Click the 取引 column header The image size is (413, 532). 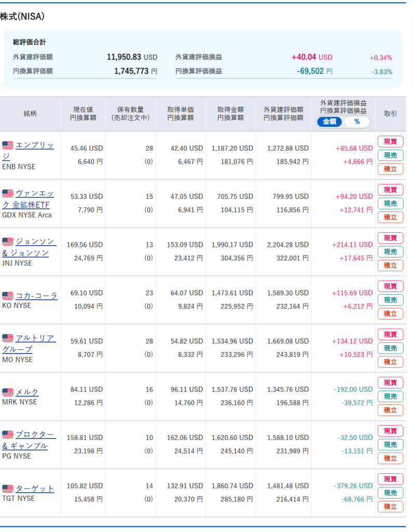(390, 114)
